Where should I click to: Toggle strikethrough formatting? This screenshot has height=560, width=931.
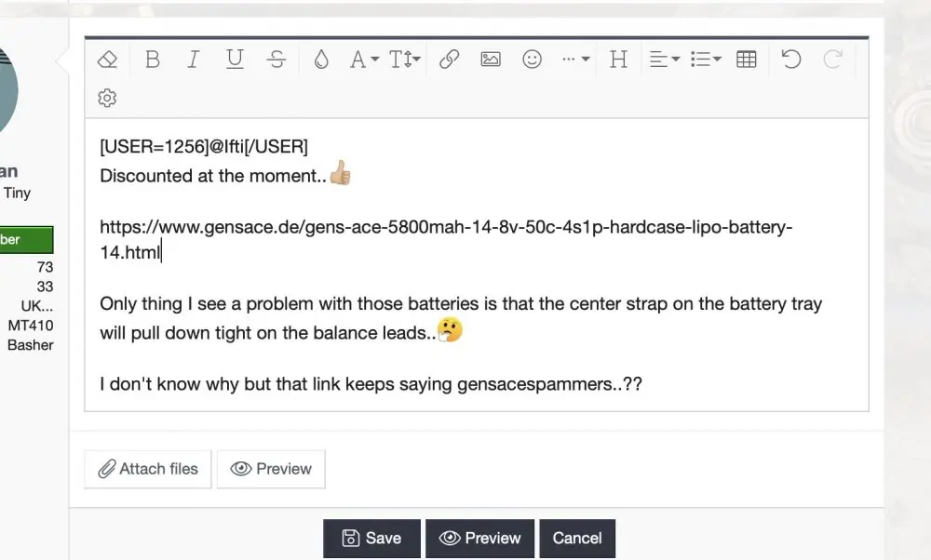pos(277,60)
